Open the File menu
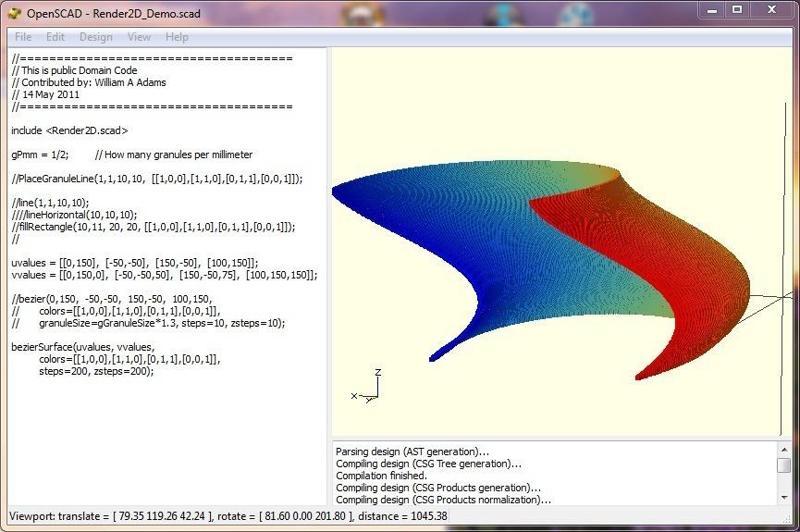Screen dimensions: 800x532 [x=23, y=37]
